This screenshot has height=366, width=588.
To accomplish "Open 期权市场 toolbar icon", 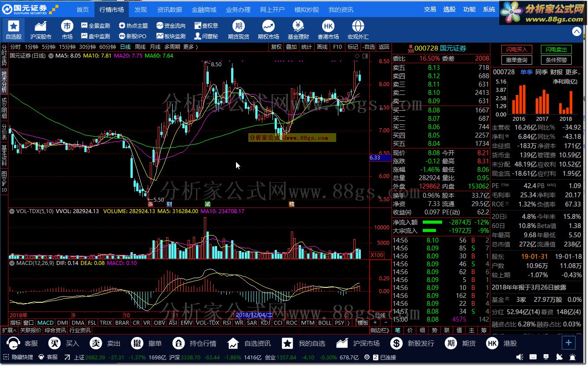I will click(x=268, y=26).
